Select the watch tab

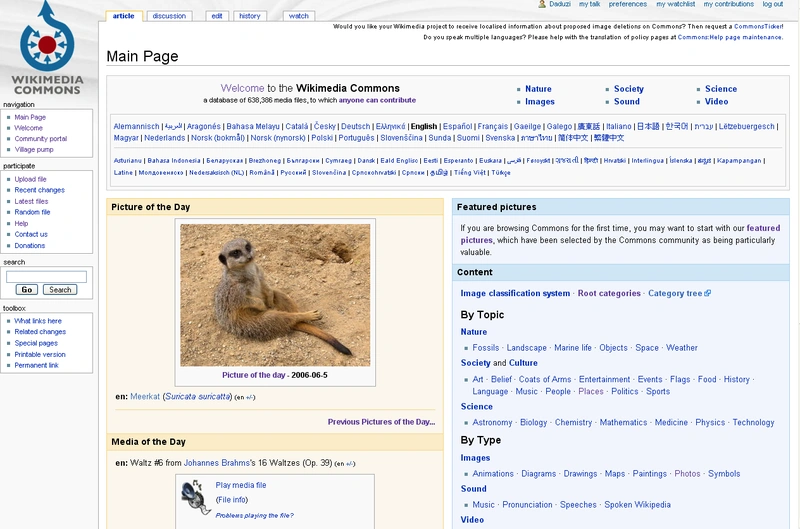(x=298, y=16)
